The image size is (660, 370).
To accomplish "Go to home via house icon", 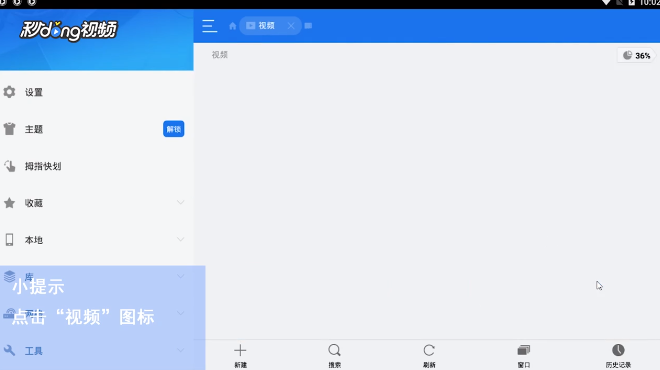I will coord(232,26).
